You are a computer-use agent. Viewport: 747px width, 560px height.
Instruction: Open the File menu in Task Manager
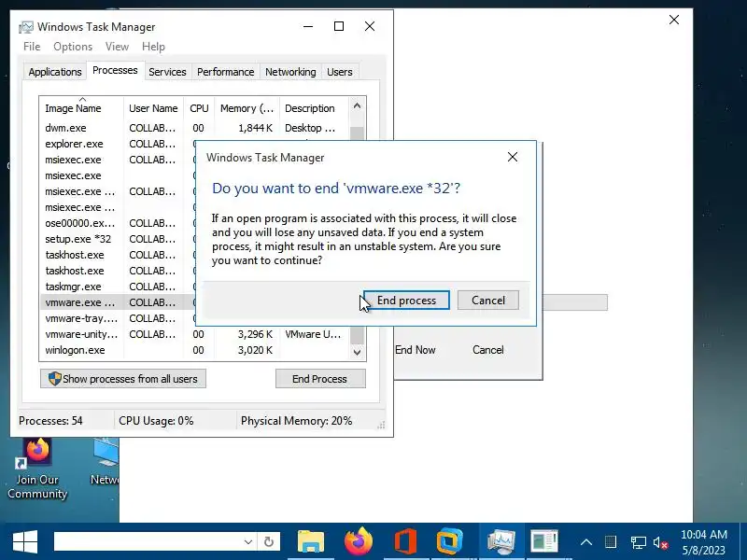point(32,47)
